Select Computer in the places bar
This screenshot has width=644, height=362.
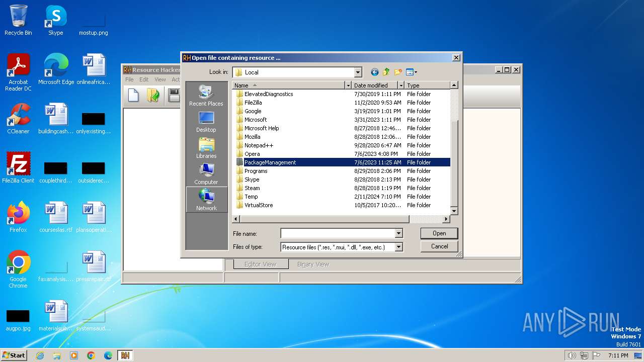206,174
